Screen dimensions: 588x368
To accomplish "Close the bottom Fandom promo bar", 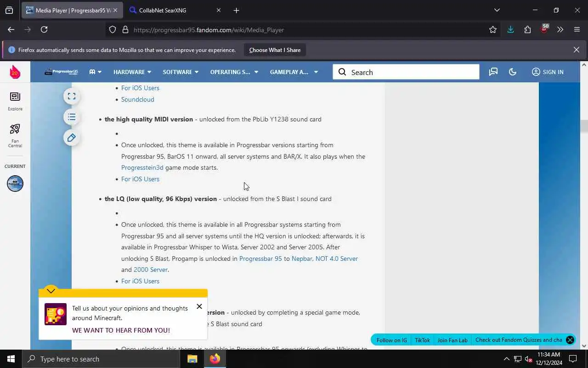I will 570,340.
